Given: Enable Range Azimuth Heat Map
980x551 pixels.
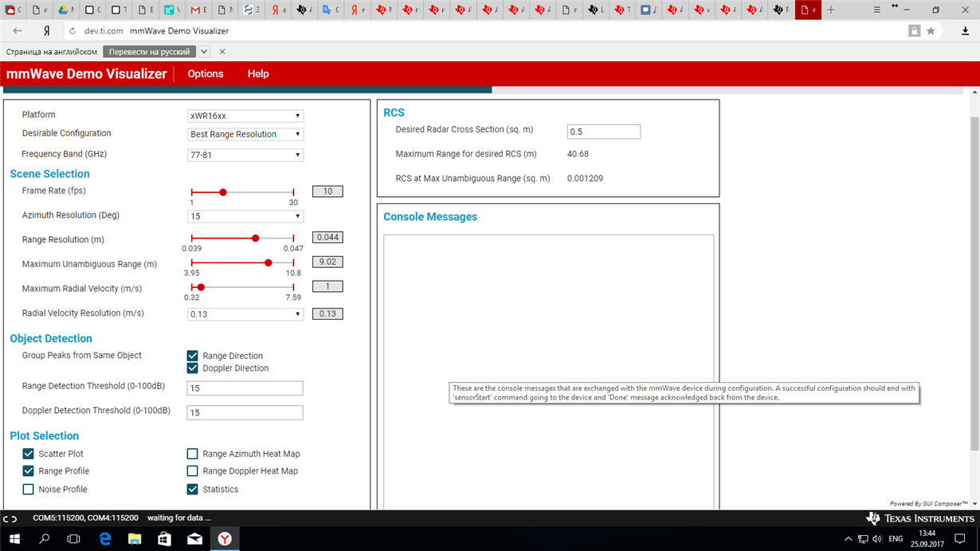Looking at the screenshot, I should tap(192, 454).
